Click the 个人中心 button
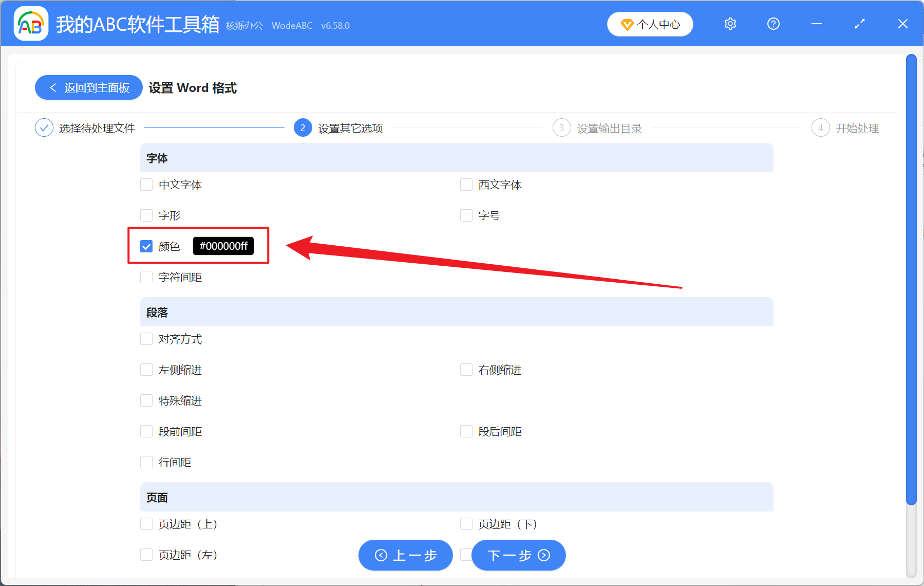The image size is (924, 586). pos(650,24)
